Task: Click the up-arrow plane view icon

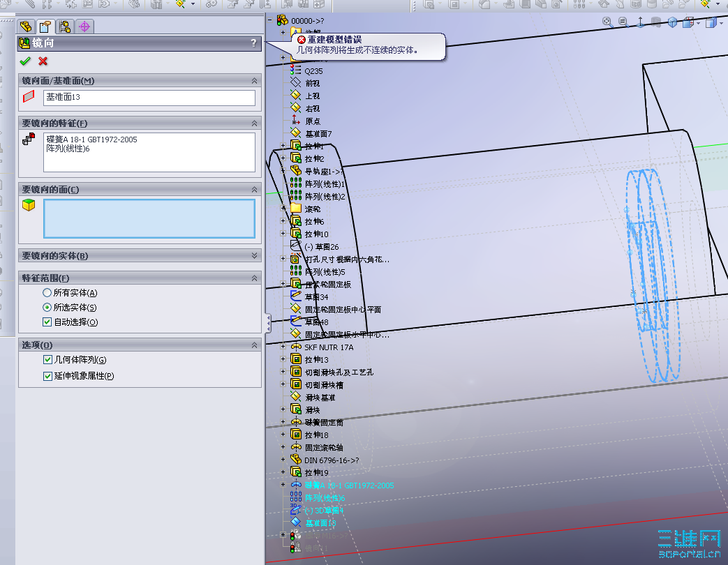Action: click(640, 22)
